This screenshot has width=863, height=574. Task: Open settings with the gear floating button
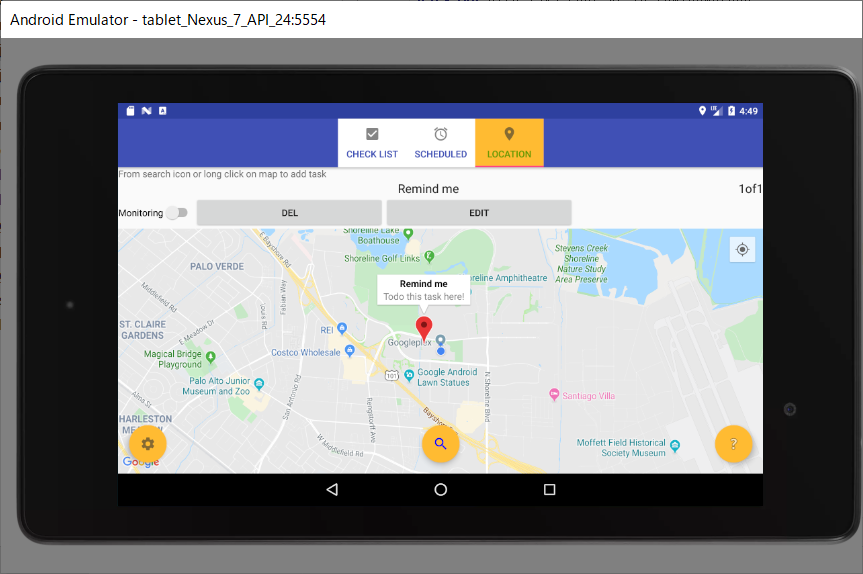click(x=148, y=444)
